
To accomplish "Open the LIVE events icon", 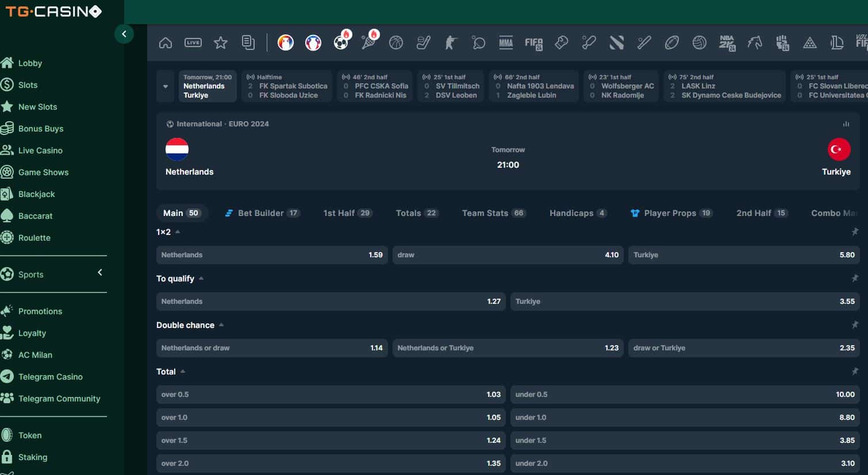I will (x=193, y=43).
